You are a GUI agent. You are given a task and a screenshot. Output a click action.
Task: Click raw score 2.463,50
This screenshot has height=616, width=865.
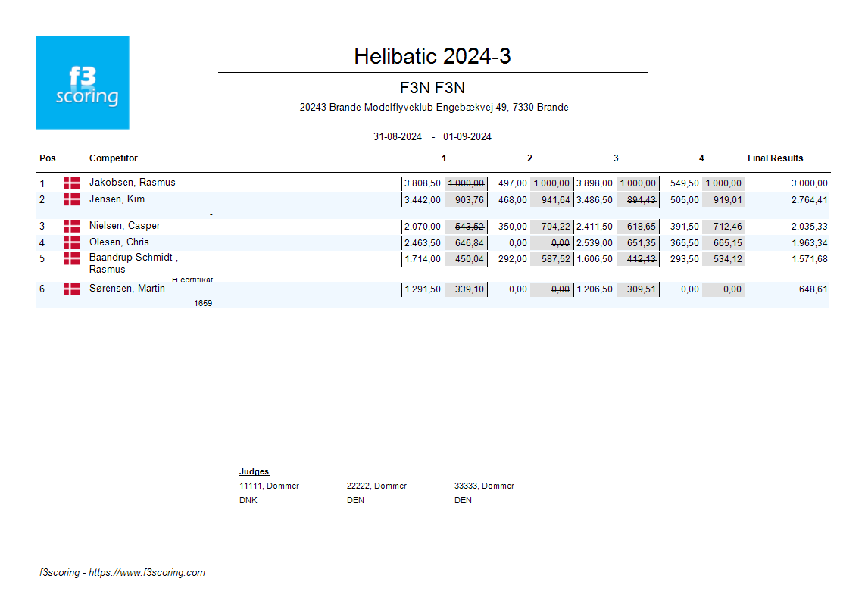tap(423, 243)
